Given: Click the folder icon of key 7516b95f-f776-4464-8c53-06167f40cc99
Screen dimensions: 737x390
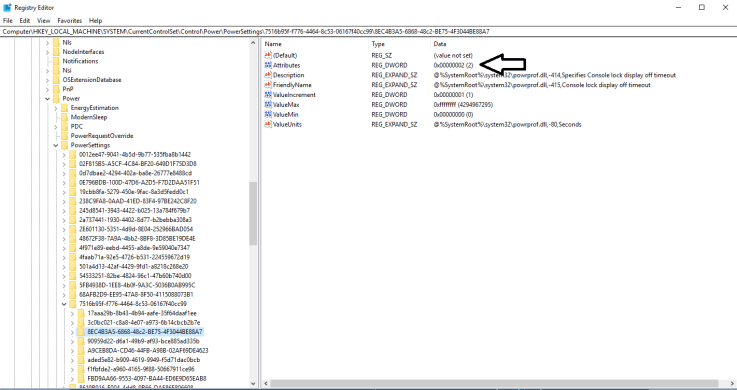Looking at the screenshot, I should click(72, 304).
